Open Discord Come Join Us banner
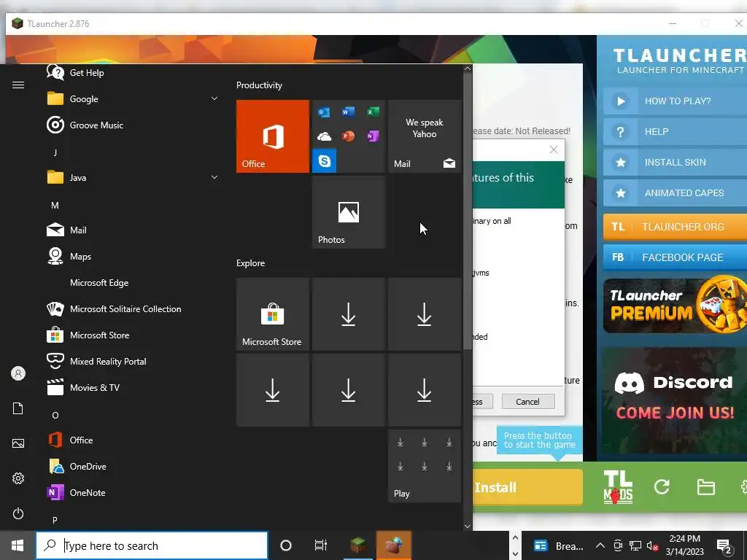 point(675,400)
